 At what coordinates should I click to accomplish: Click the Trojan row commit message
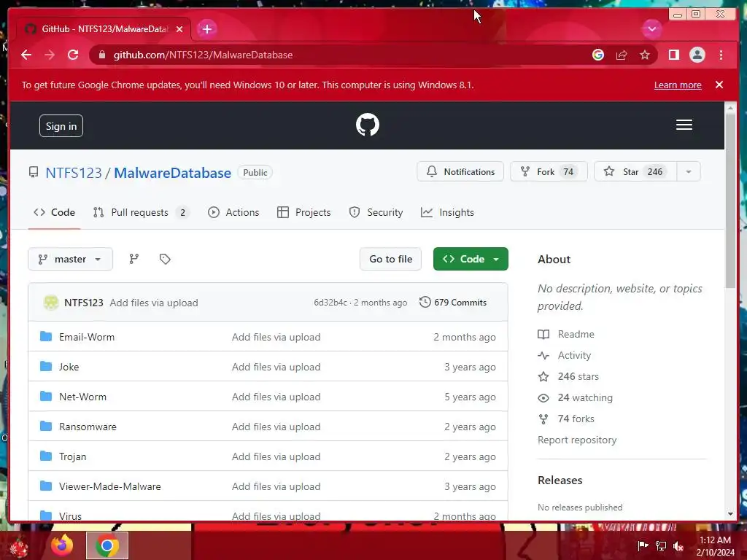276,456
